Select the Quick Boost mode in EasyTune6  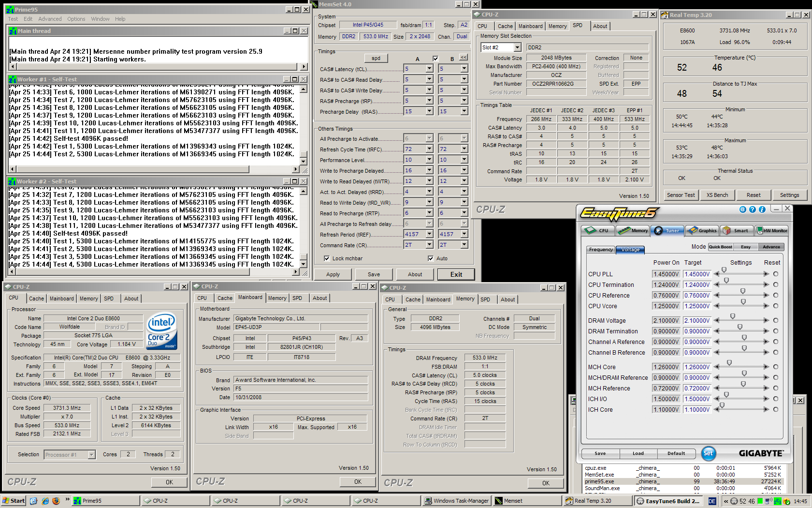pos(720,247)
